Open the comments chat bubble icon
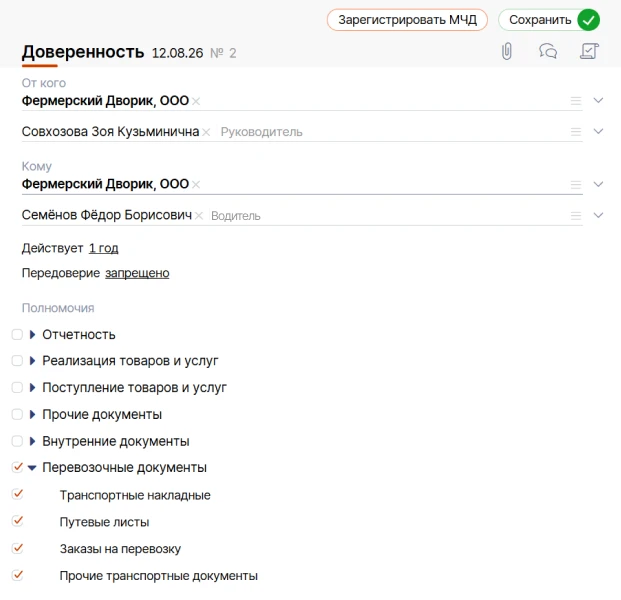This screenshot has width=621, height=600. [548, 51]
